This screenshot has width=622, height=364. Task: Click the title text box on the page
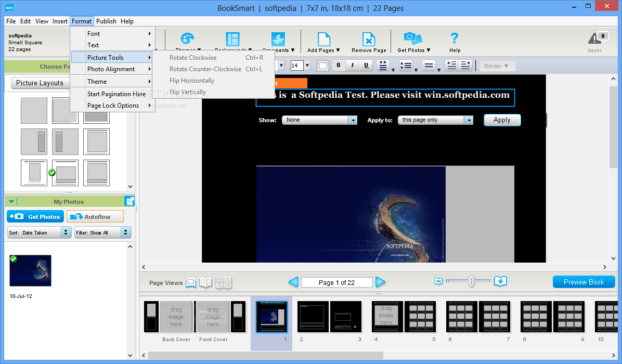[385, 98]
